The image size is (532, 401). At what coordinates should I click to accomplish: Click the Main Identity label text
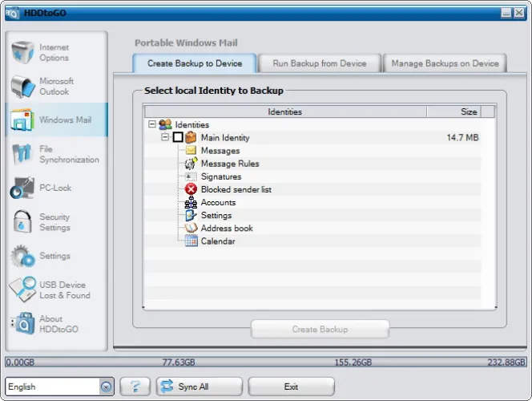coord(225,137)
